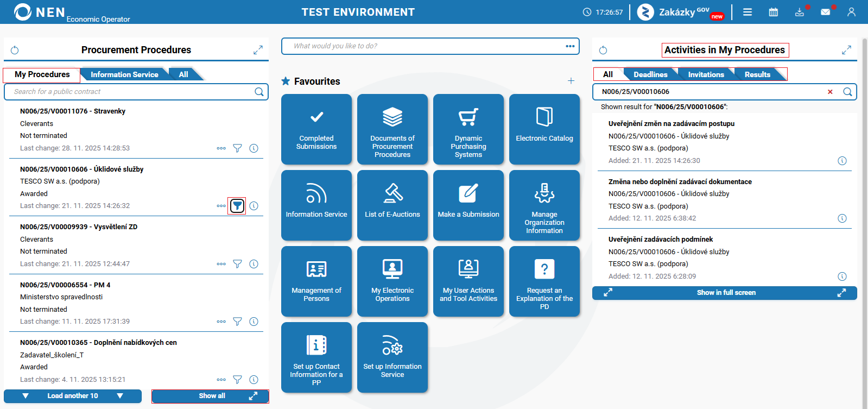Select the All tab in Activities panel
868x409 pixels.
(608, 74)
